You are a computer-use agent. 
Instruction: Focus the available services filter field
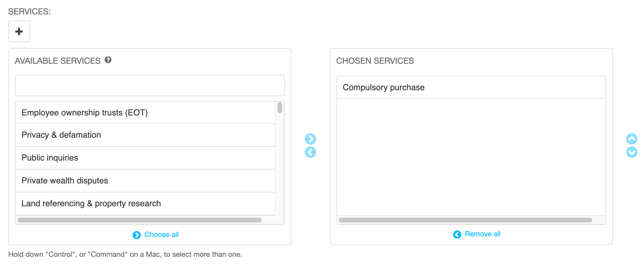click(150, 85)
